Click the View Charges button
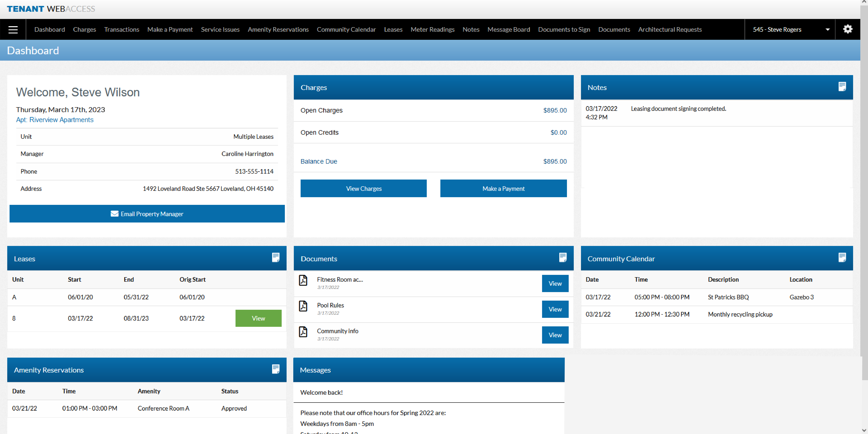This screenshot has width=868, height=434. coord(364,188)
